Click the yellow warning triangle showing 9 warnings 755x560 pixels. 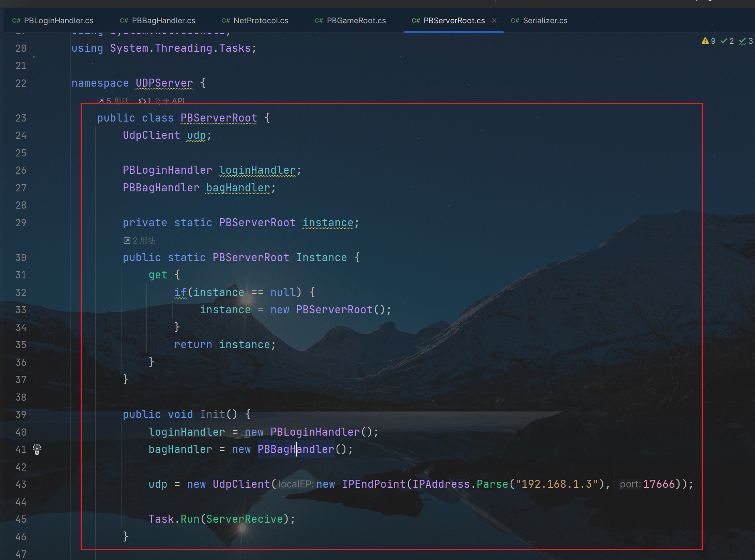tap(705, 41)
